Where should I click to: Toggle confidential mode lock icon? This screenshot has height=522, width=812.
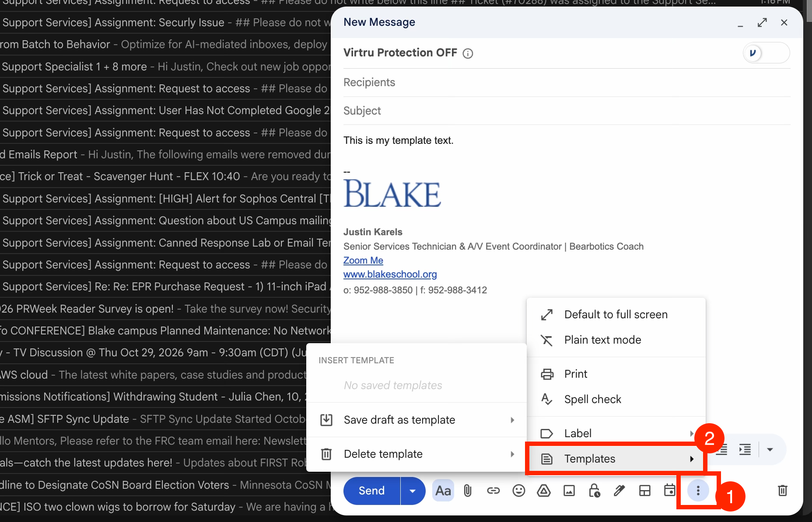594,491
